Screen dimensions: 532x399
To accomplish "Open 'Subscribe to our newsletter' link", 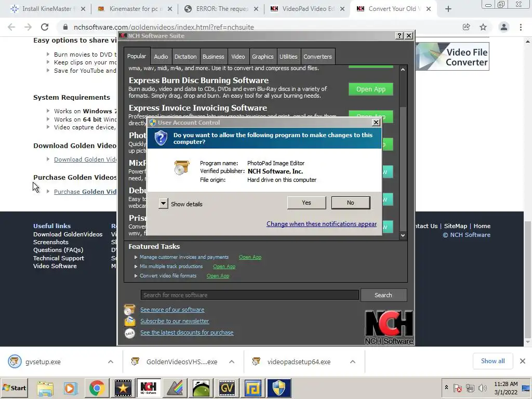I will [x=175, y=321].
